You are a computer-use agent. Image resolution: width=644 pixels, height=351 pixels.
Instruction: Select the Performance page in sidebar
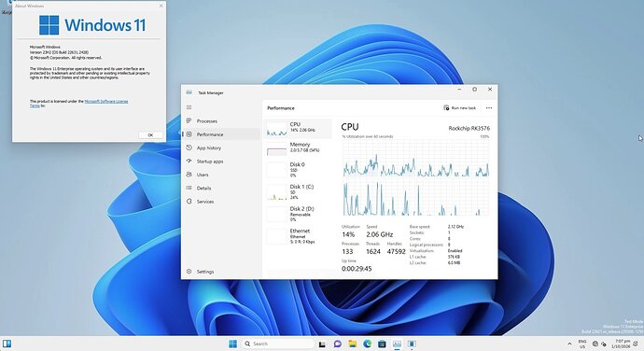[221, 134]
